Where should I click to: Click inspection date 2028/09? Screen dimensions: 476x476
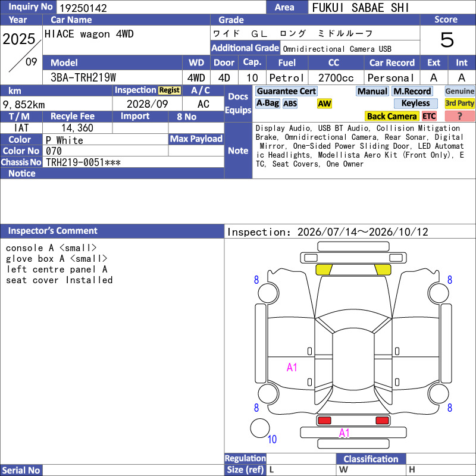coord(147,104)
